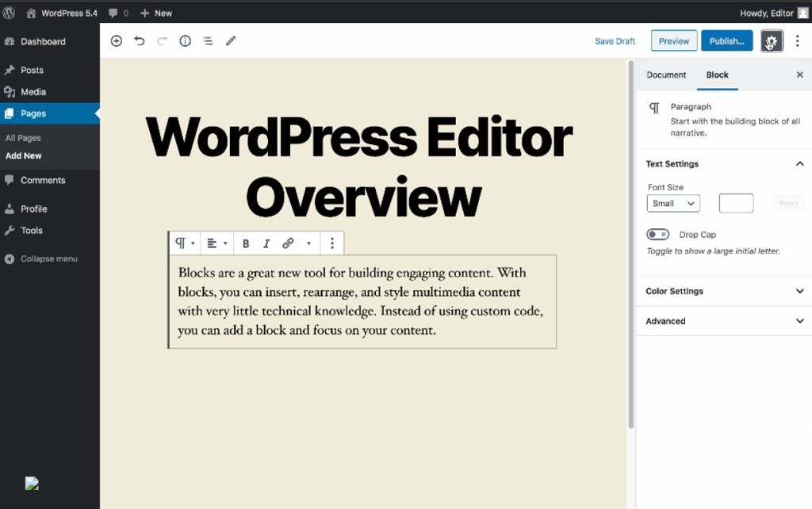Image resolution: width=812 pixels, height=509 pixels.
Task: Click the WordPress logo in admin bar
Action: click(x=9, y=13)
